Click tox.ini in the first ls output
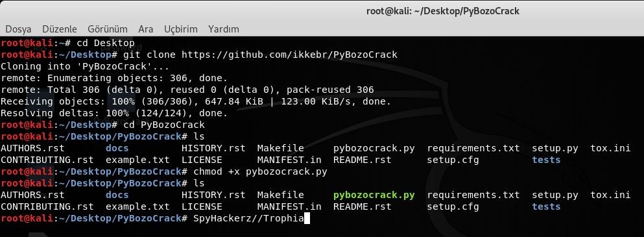The width and height of the screenshot is (644, 237). coord(610,148)
